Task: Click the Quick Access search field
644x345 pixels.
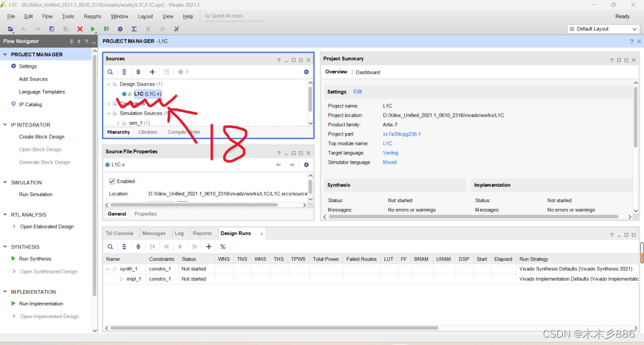Action: pyautogui.click(x=235, y=16)
